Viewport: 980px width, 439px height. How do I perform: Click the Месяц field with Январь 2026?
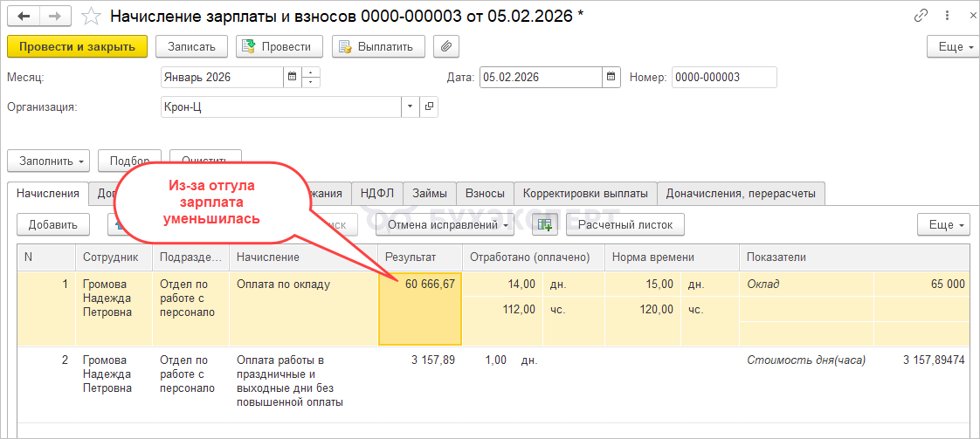click(x=222, y=78)
